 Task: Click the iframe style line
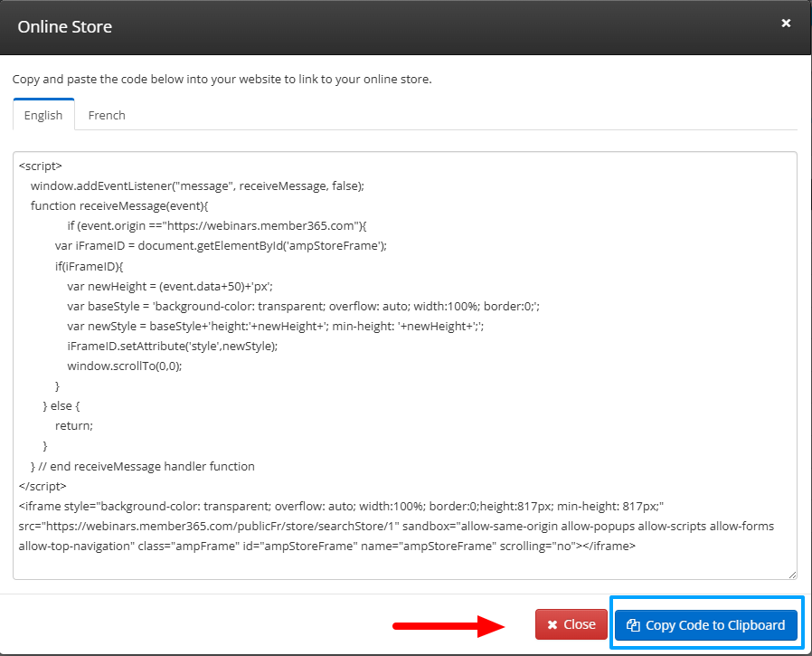tap(341, 506)
